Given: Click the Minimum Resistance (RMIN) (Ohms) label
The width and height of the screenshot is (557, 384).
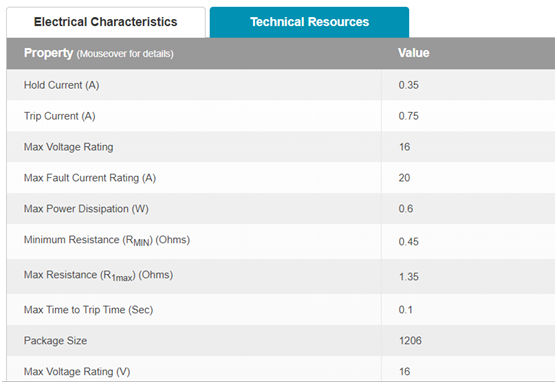Looking at the screenshot, I should 107,241.
